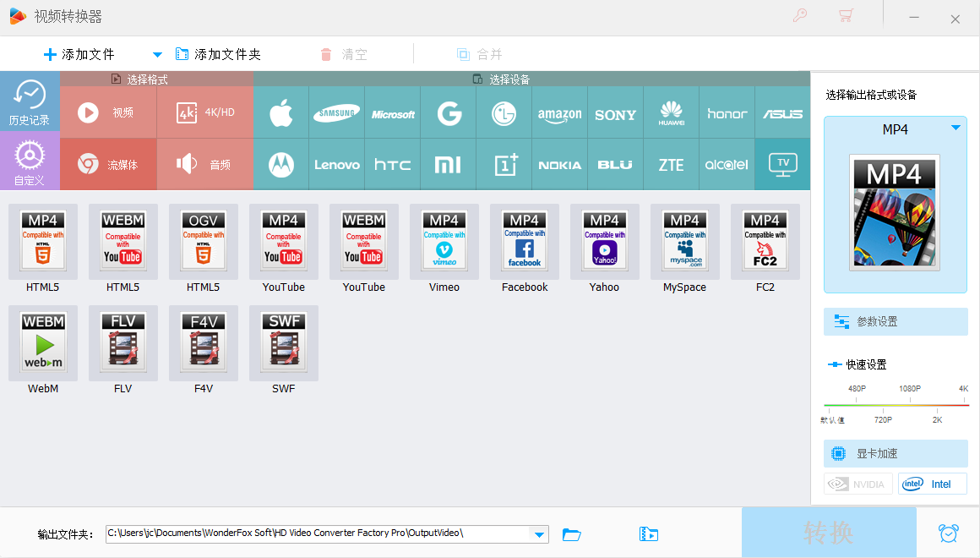Image resolution: width=980 pixels, height=558 pixels.
Task: Choose Huawei device brand
Action: [672, 112]
